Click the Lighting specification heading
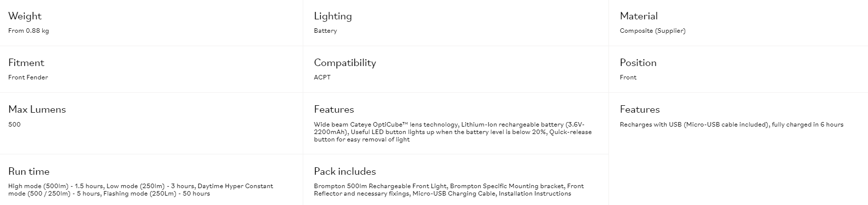The height and width of the screenshot is (205, 868). 333,16
